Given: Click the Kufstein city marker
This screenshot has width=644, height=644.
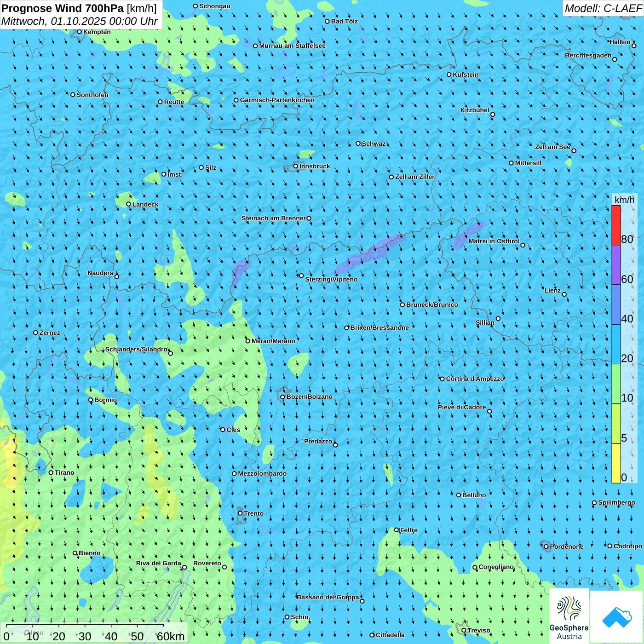Looking at the screenshot, I should [449, 75].
